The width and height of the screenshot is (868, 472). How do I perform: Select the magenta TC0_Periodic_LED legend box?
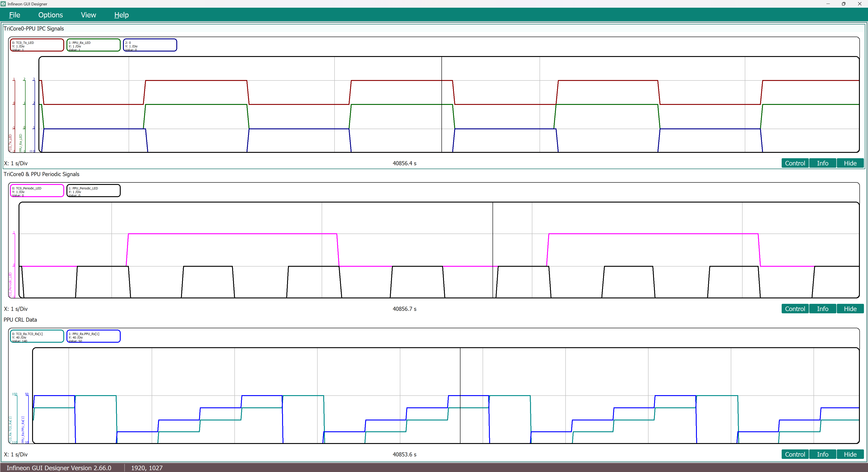(37, 191)
